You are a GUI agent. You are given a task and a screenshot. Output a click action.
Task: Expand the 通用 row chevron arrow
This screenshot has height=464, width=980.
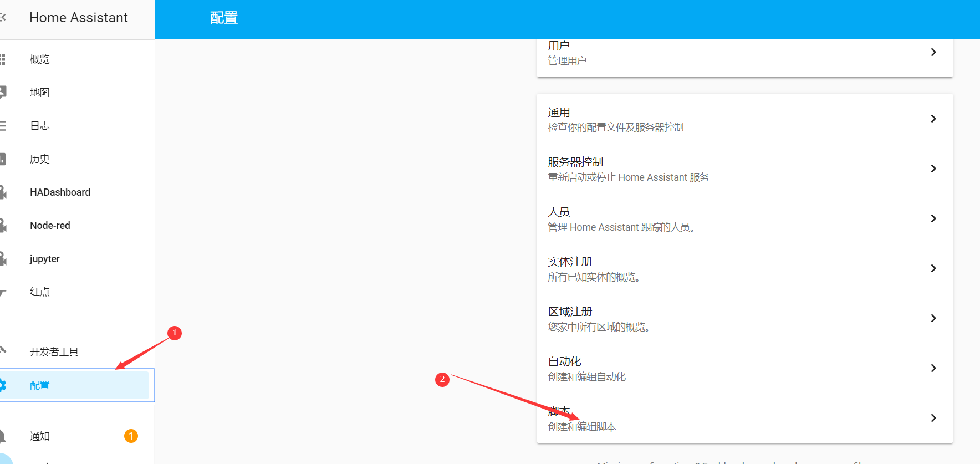point(933,119)
